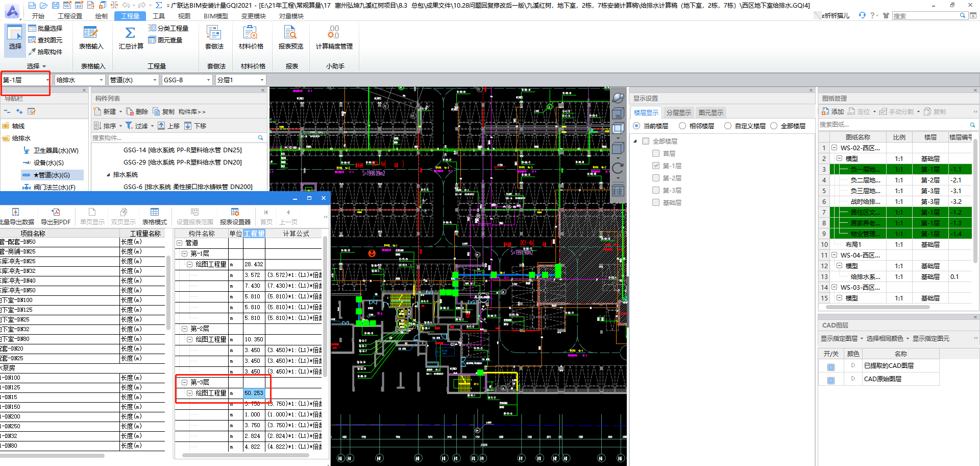Toggle the 全部楼层 checkbox in floor tree

tap(646, 141)
